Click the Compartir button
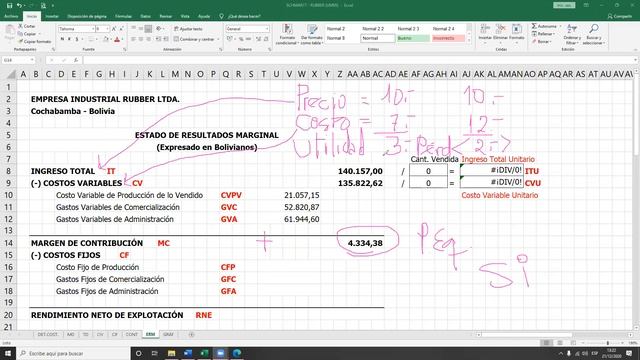The height and width of the screenshot is (360, 640). coord(620,16)
